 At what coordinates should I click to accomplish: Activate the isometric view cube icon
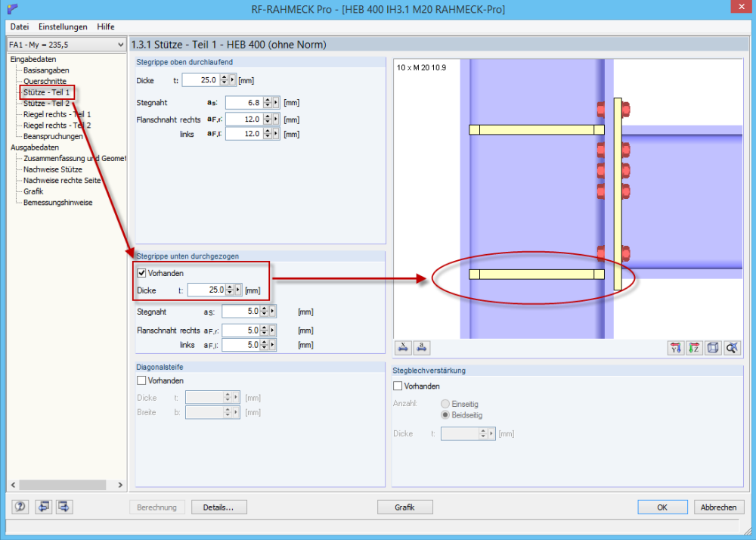[713, 348]
